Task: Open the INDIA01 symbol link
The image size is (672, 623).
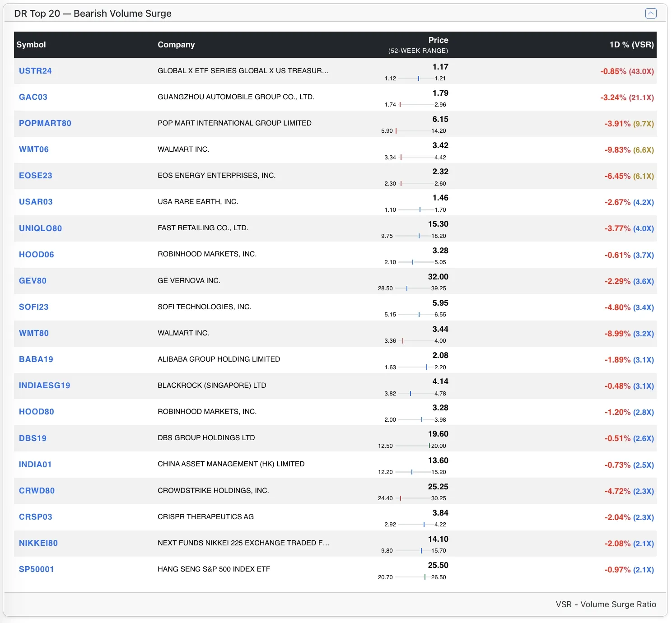Action: coord(35,465)
